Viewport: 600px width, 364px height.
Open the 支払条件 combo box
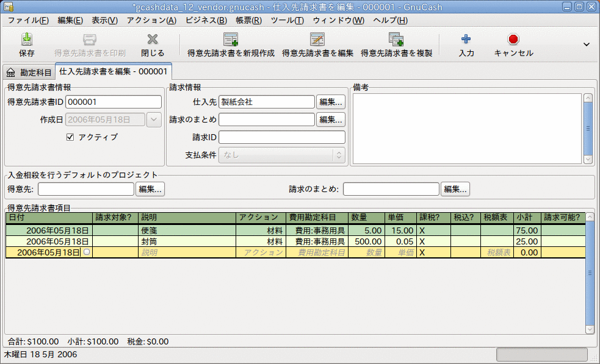(282, 155)
